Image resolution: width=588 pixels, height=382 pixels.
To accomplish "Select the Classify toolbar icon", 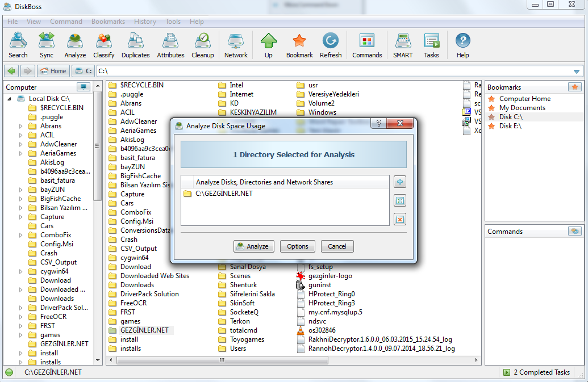I will click(x=104, y=45).
